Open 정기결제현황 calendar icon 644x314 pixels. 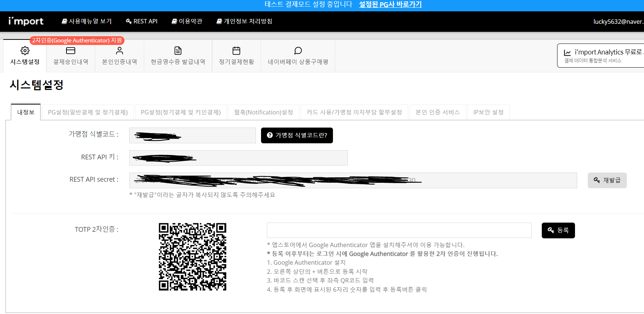click(x=236, y=50)
